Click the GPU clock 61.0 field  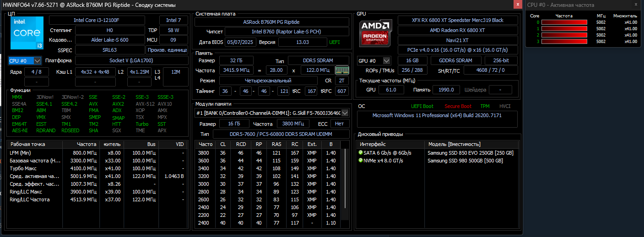coord(391,90)
